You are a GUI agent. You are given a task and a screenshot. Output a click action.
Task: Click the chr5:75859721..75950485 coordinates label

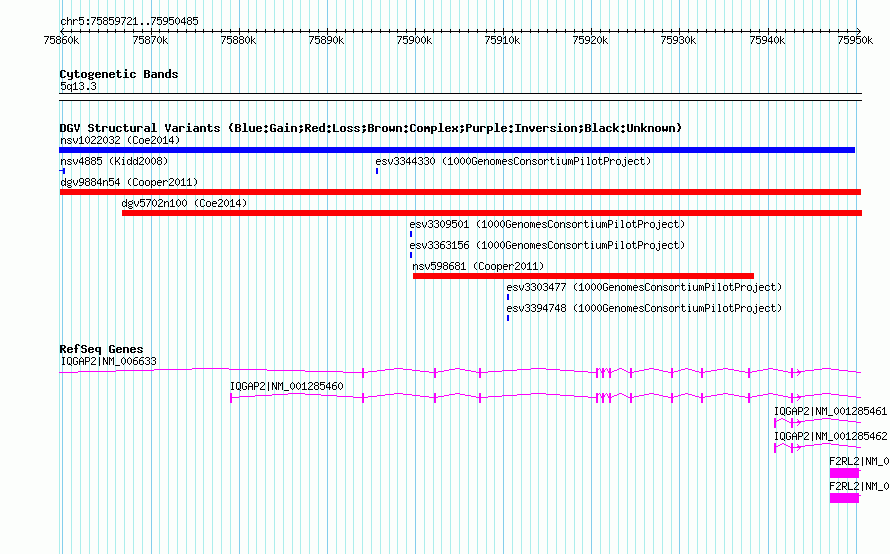click(129, 21)
